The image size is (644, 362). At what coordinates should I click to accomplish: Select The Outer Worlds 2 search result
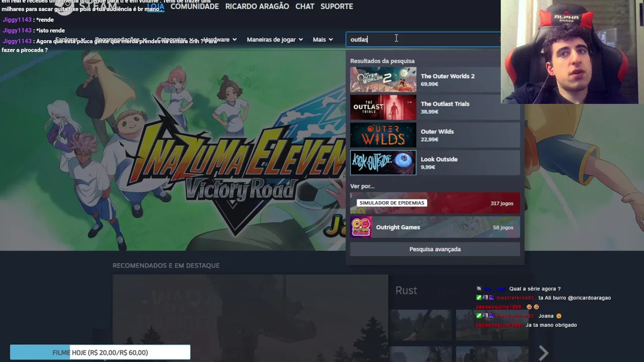(435, 80)
